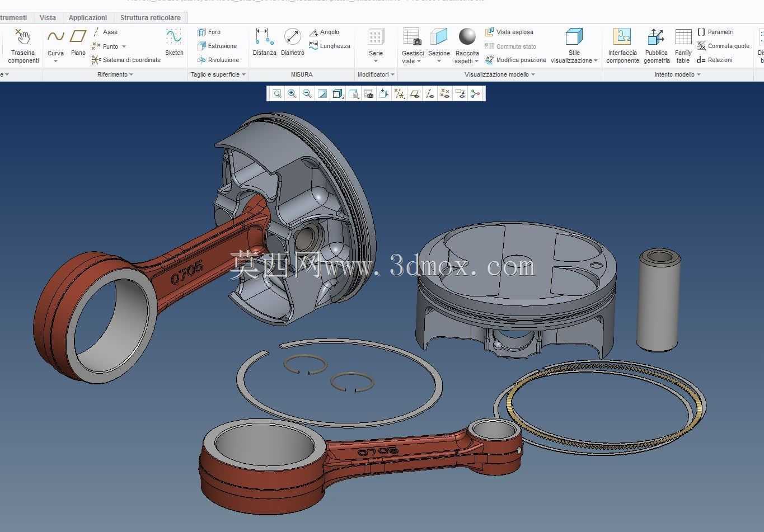Open the Family table
Viewport: 764px width, 532px height.
(683, 46)
